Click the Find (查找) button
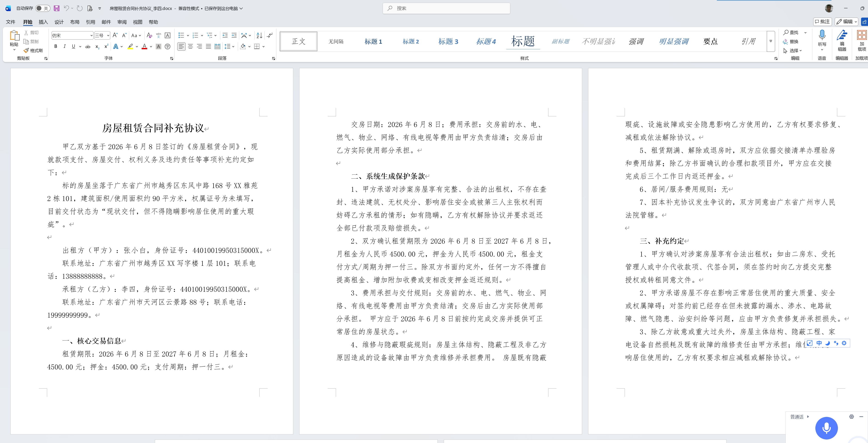 [x=791, y=32]
